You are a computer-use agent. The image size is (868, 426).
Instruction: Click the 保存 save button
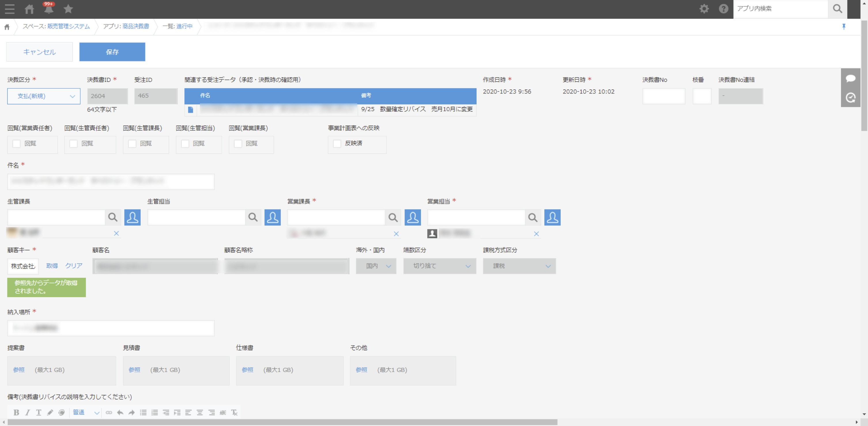coord(112,52)
